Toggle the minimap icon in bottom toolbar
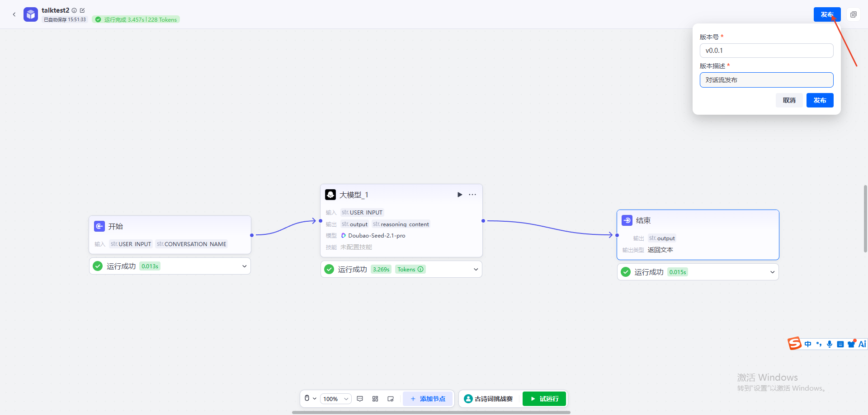This screenshot has height=415, width=868. click(391, 399)
